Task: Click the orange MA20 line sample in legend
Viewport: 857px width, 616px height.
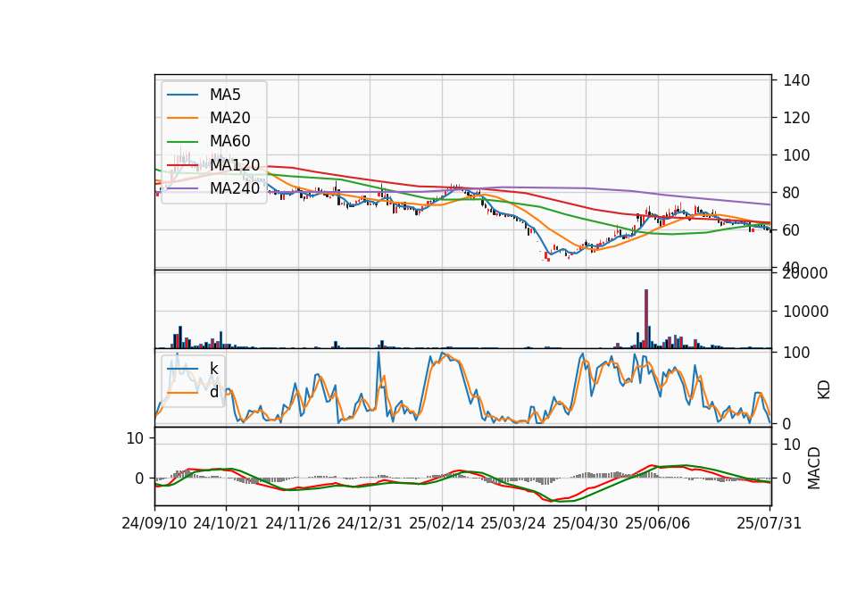Action: coord(182,118)
